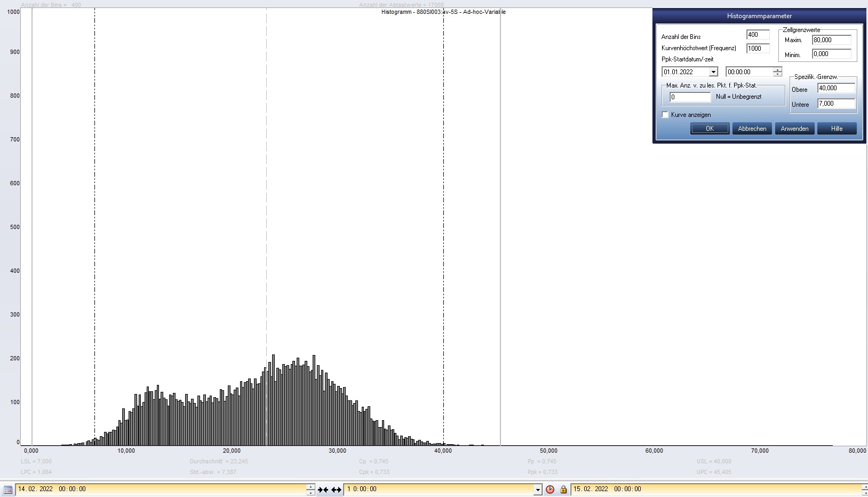The width and height of the screenshot is (868, 497).
Task: Click the 14.02.2022 start date spinner
Action: [x=310, y=490]
